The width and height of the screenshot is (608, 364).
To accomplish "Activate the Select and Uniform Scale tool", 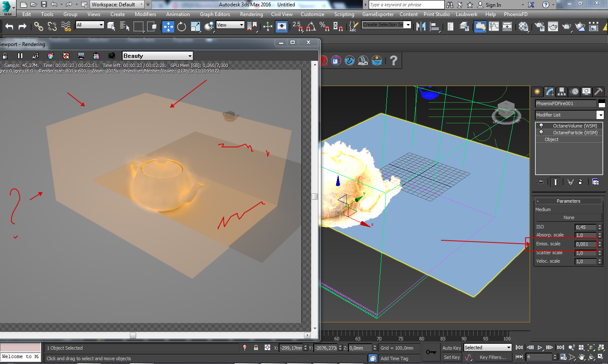I will coord(195,27).
